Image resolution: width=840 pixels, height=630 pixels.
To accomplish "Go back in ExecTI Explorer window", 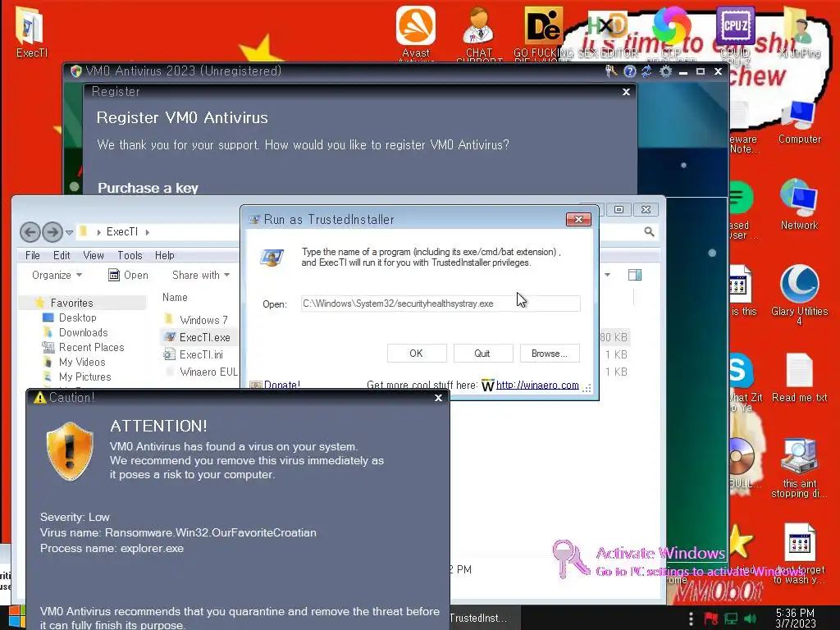I will tap(30, 232).
